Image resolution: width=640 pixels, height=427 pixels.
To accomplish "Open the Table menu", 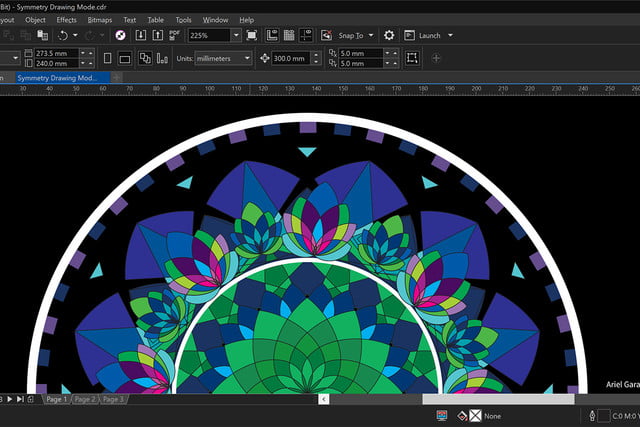I will [x=156, y=20].
